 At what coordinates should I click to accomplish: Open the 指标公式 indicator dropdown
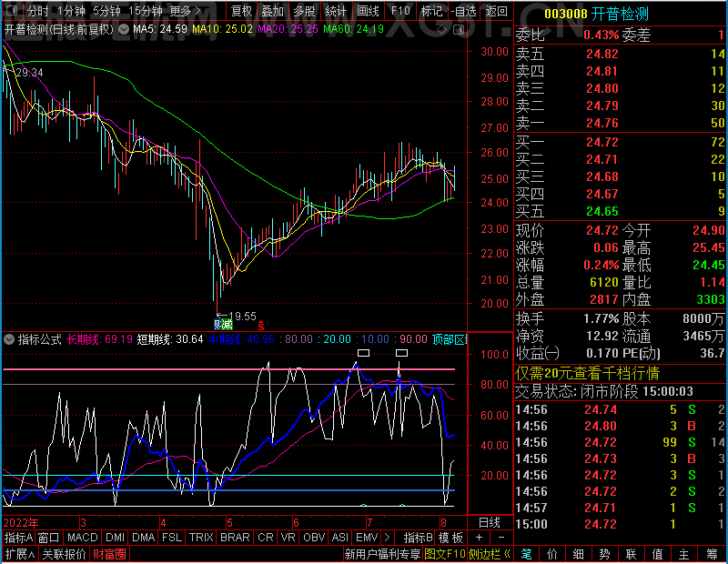point(9,339)
